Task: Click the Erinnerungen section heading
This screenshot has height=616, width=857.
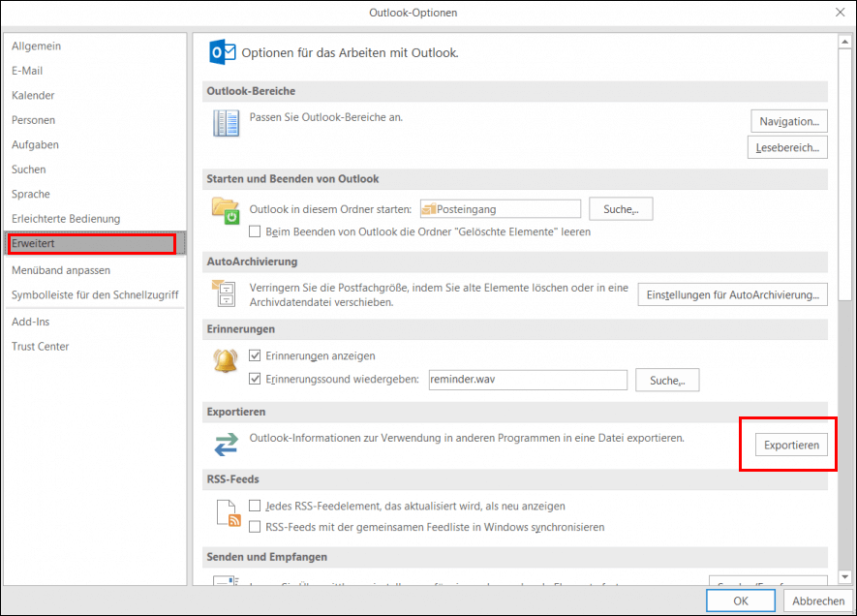Action: (x=240, y=329)
